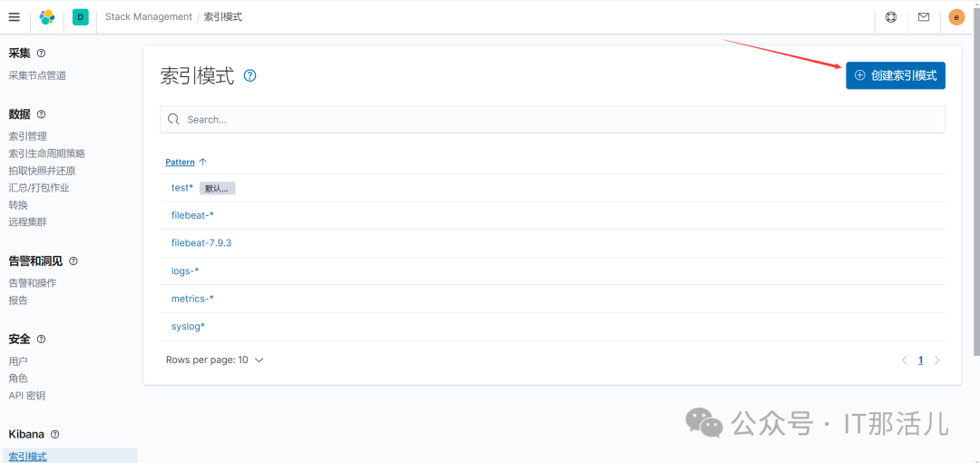Viewport: 980px width, 463px height.
Task: Open the syslog* index pattern
Action: pyautogui.click(x=188, y=327)
